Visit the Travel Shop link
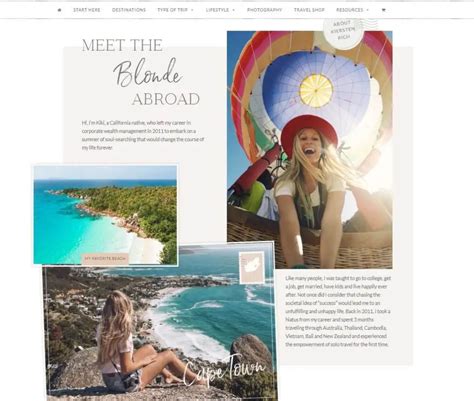 pyautogui.click(x=309, y=10)
